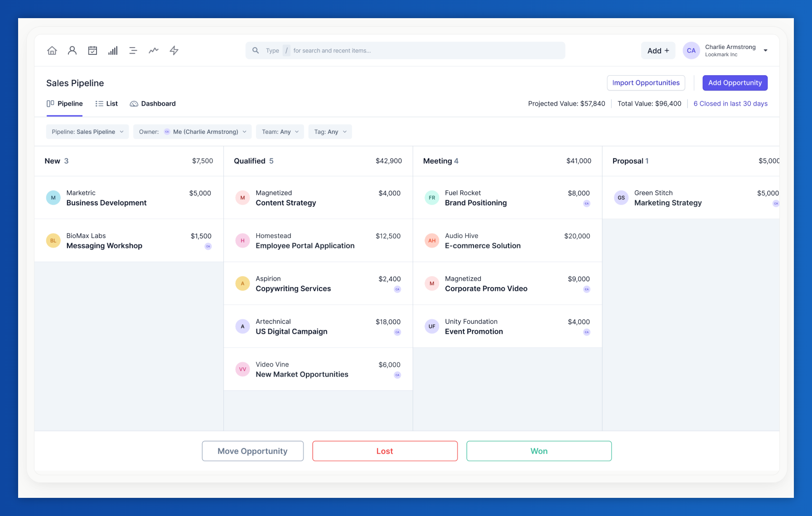This screenshot has height=516, width=812.
Task: Switch to the Dashboard tab
Action: click(x=153, y=104)
